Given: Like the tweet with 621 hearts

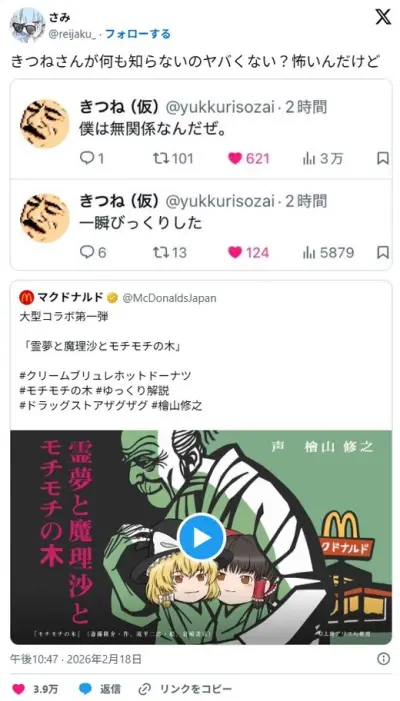Looking at the screenshot, I should (235, 158).
